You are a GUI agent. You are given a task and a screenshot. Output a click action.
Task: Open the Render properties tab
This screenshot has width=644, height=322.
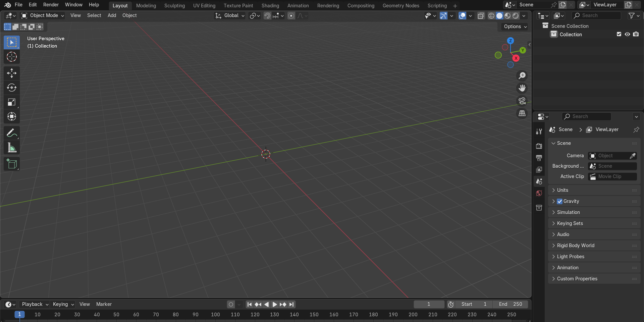coord(539,146)
